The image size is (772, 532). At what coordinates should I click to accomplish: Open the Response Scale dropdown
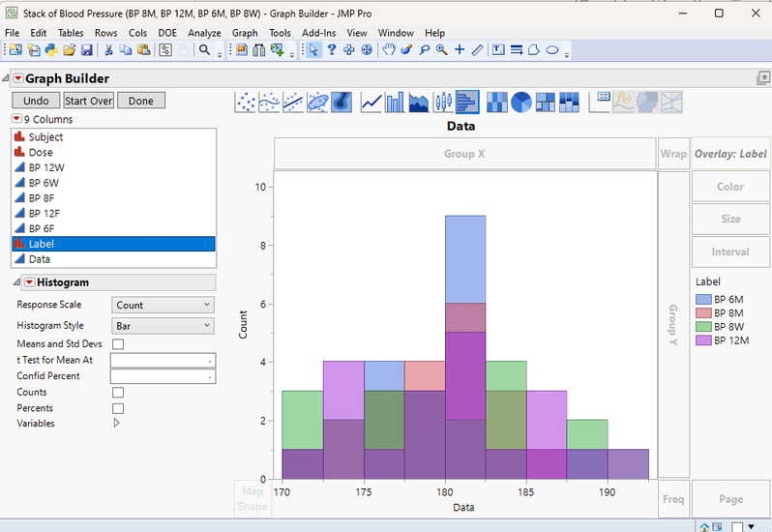163,305
